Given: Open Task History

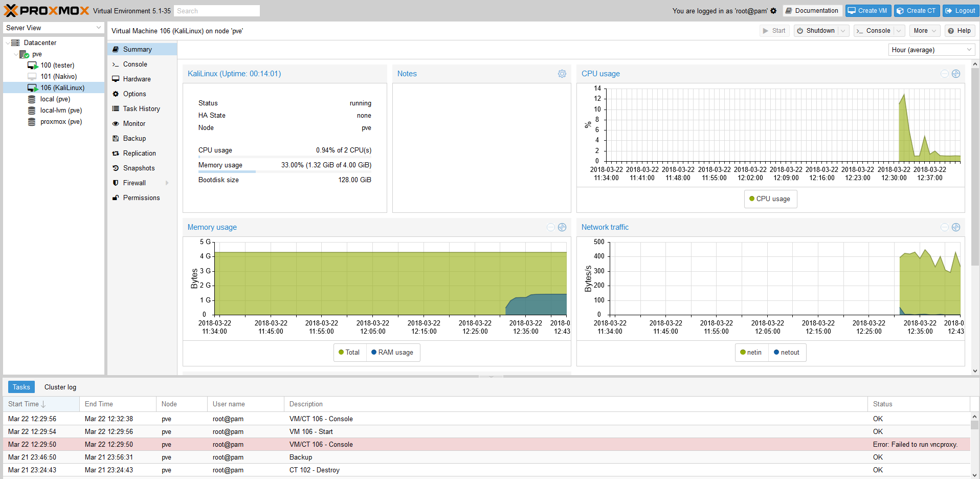Looking at the screenshot, I should (x=142, y=108).
